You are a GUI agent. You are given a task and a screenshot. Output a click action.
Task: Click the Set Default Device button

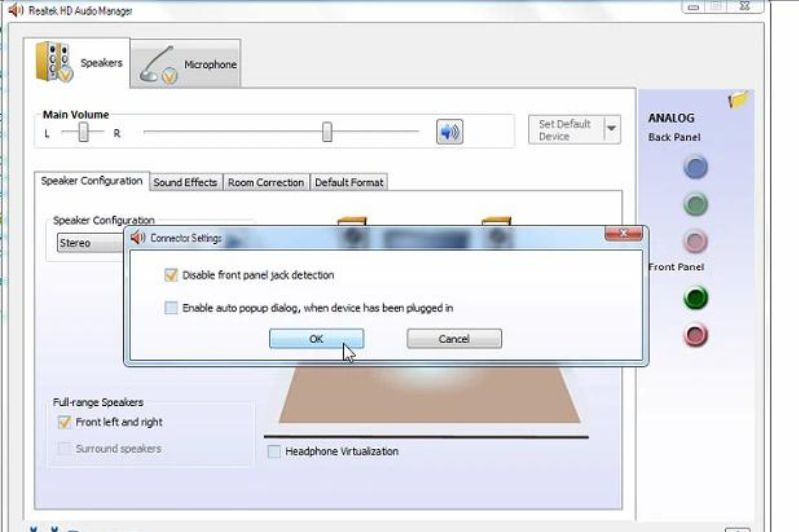pyautogui.click(x=565, y=130)
